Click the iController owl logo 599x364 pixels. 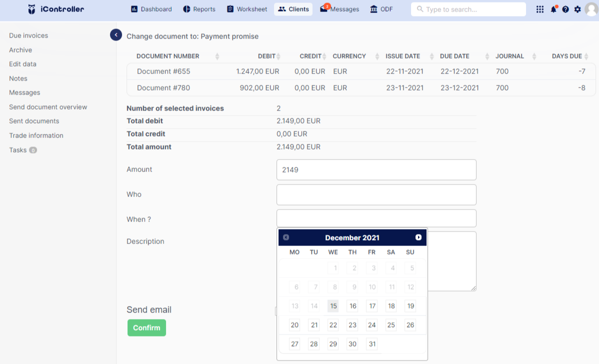tap(31, 9)
